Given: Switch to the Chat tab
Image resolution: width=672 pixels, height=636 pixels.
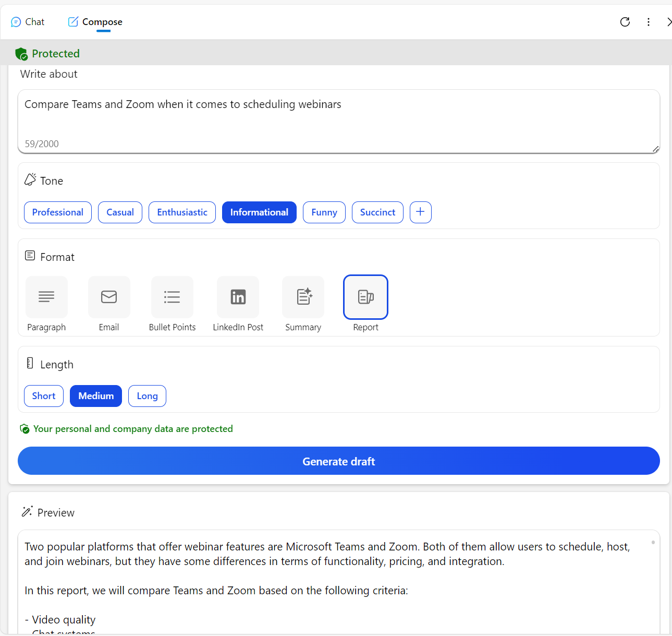Looking at the screenshot, I should (x=28, y=22).
